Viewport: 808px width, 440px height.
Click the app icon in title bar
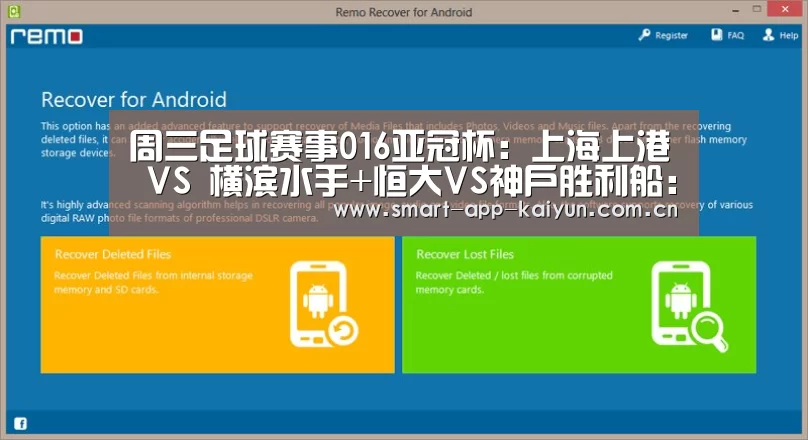point(14,11)
